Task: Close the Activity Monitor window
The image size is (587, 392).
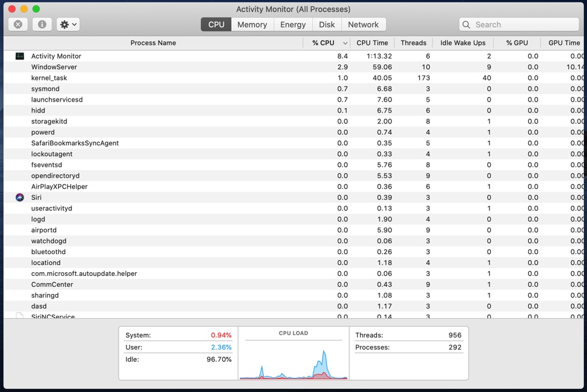Action: pos(12,9)
